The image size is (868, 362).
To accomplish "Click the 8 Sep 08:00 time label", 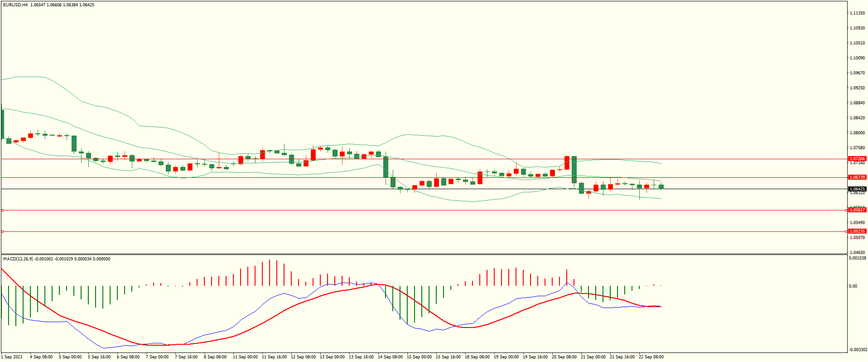I will coord(215,357).
